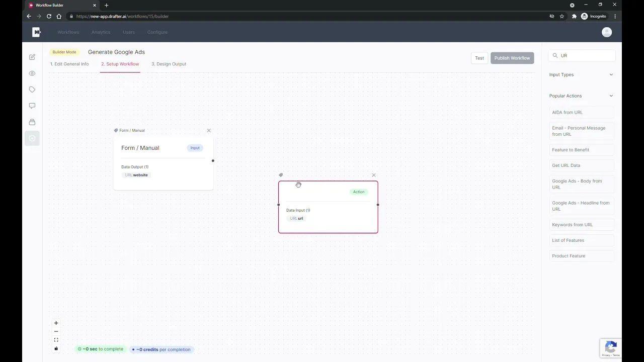Click the URL url input chip
Viewport: 644px width, 362px height.
point(297,218)
